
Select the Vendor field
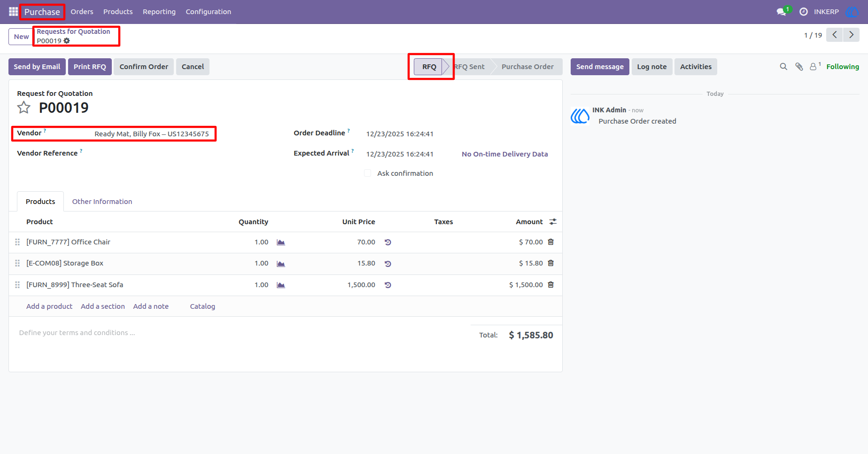tap(152, 134)
